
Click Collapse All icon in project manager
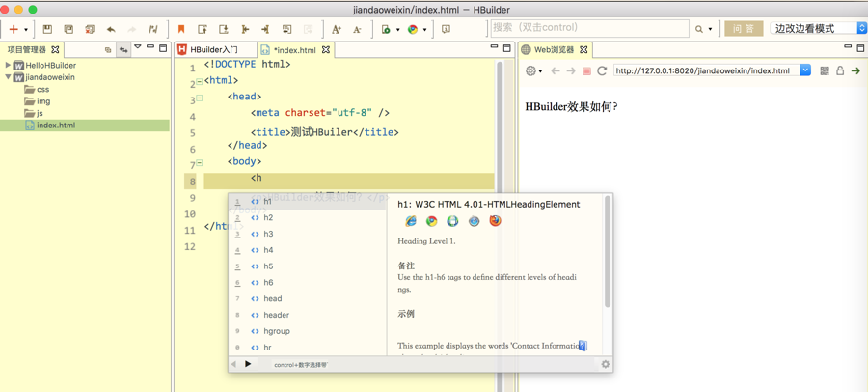point(108,50)
